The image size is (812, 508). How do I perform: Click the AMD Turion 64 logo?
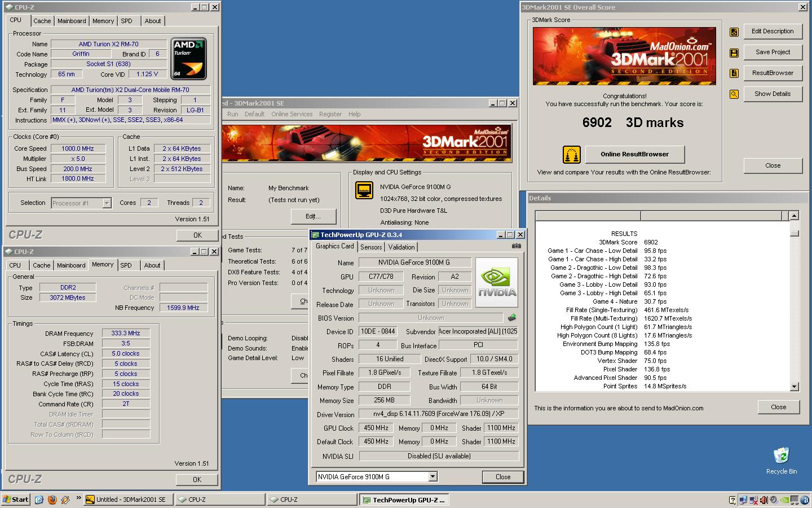pos(189,59)
